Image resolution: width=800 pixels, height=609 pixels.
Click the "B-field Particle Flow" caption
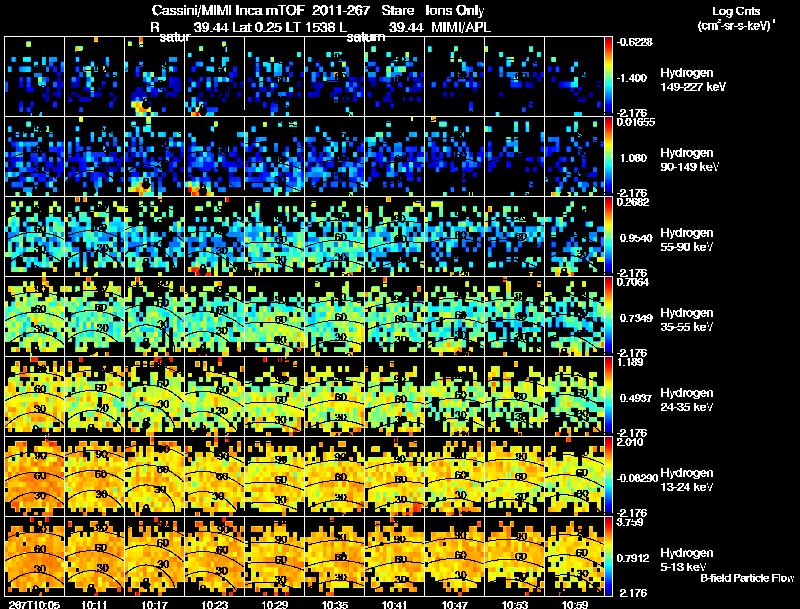747,578
